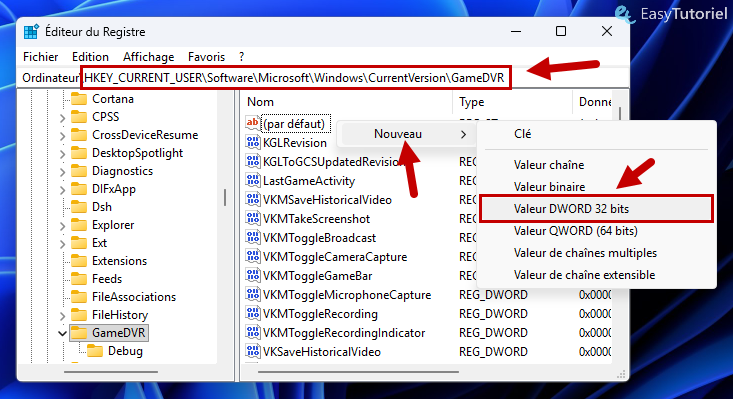Select the CPSS folder icon
The height and width of the screenshot is (399, 733).
[79, 117]
